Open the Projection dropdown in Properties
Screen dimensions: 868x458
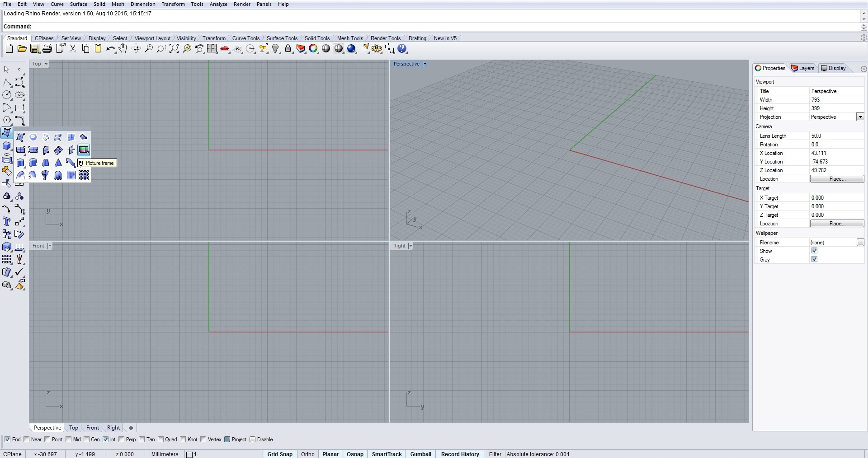860,117
